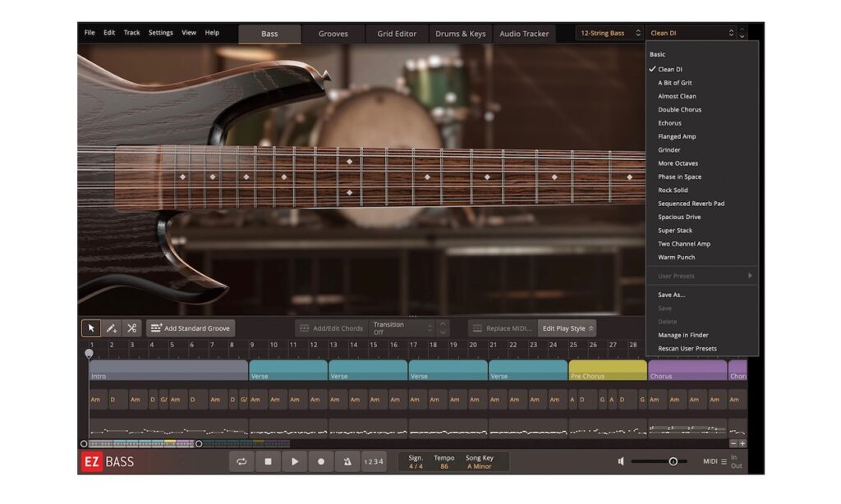841x504 pixels.
Task: Zoom in the timeline with plus
Action: [x=742, y=443]
